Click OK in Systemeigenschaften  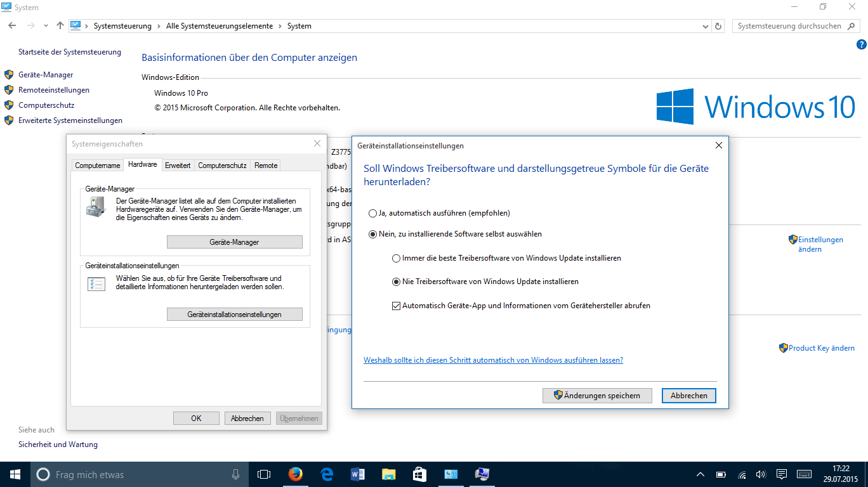[196, 419]
